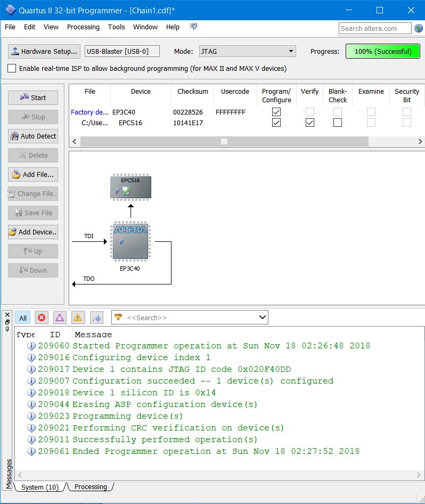
Task: Expand the message search dropdown arrow
Action: pyautogui.click(x=263, y=317)
